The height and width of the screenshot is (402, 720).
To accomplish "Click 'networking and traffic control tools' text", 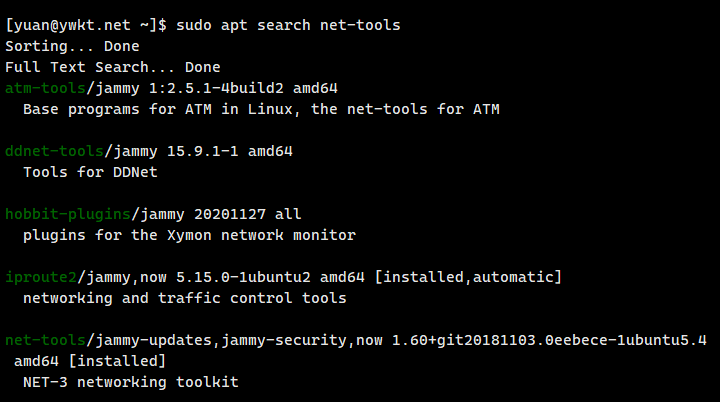I will click(x=185, y=298).
